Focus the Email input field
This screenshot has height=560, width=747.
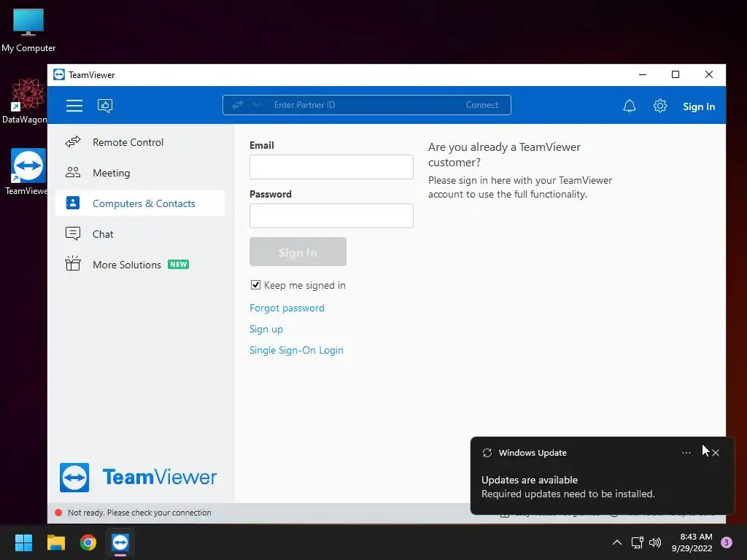coord(331,167)
